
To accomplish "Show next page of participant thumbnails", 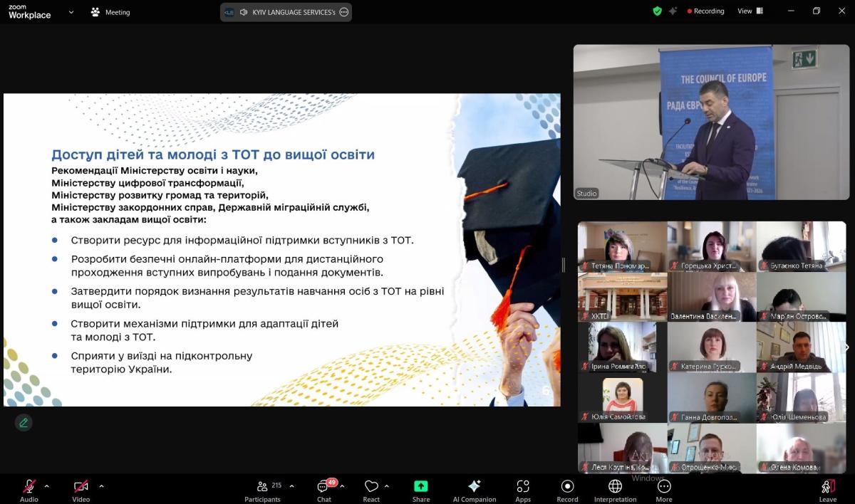I will 846,347.
